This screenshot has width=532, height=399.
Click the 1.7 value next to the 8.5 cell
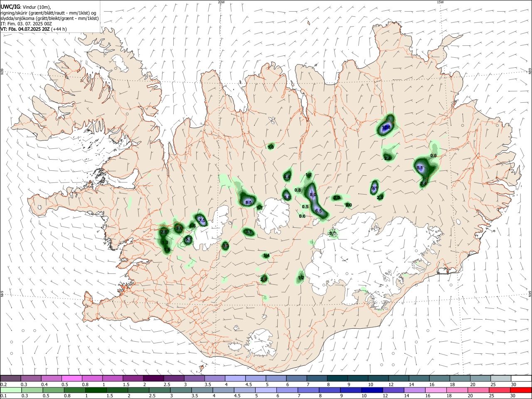pyautogui.click(x=260, y=207)
